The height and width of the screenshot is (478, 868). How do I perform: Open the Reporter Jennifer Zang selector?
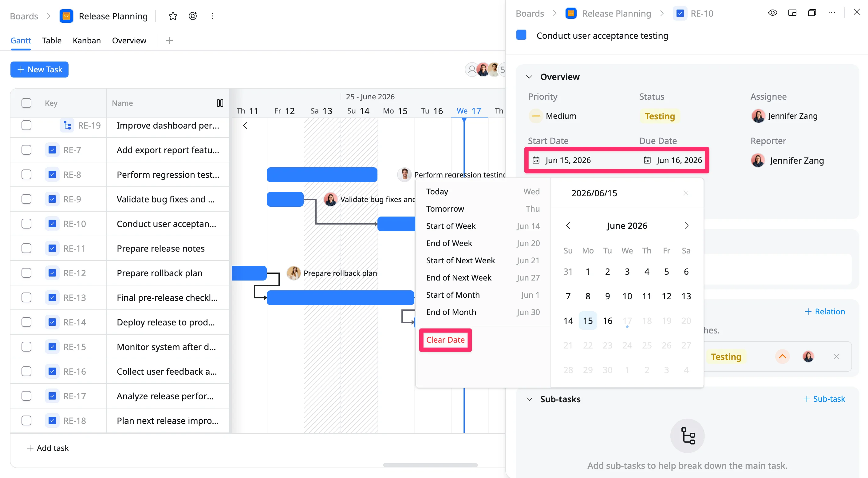pos(788,161)
